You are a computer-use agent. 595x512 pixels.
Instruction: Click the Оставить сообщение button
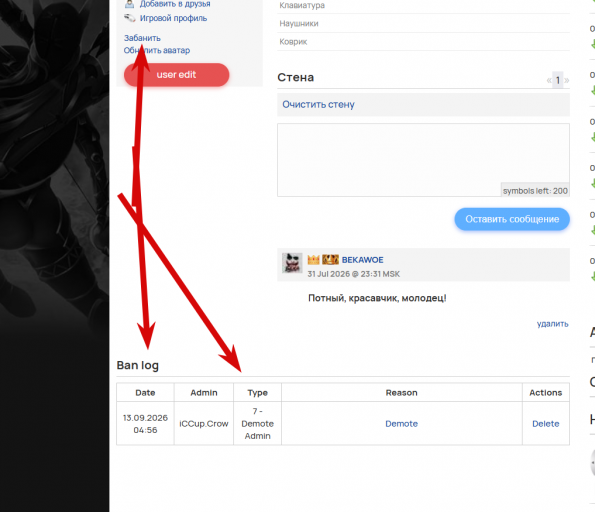512,219
